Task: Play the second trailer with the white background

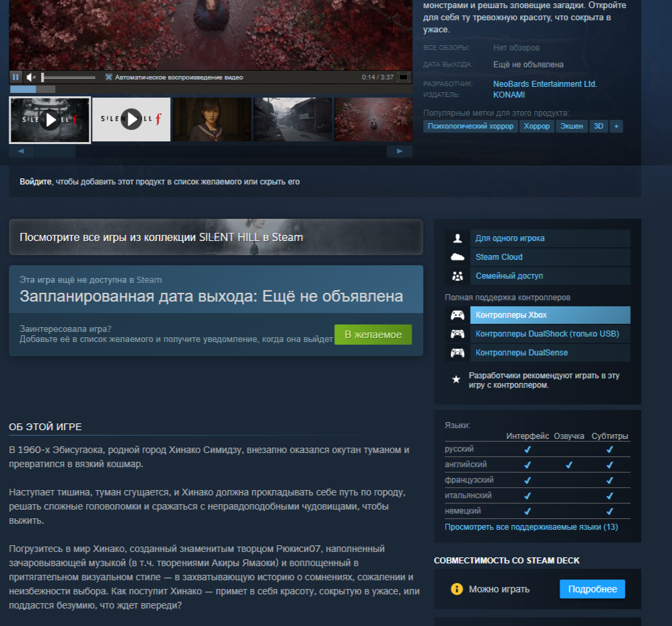Action: [131, 119]
